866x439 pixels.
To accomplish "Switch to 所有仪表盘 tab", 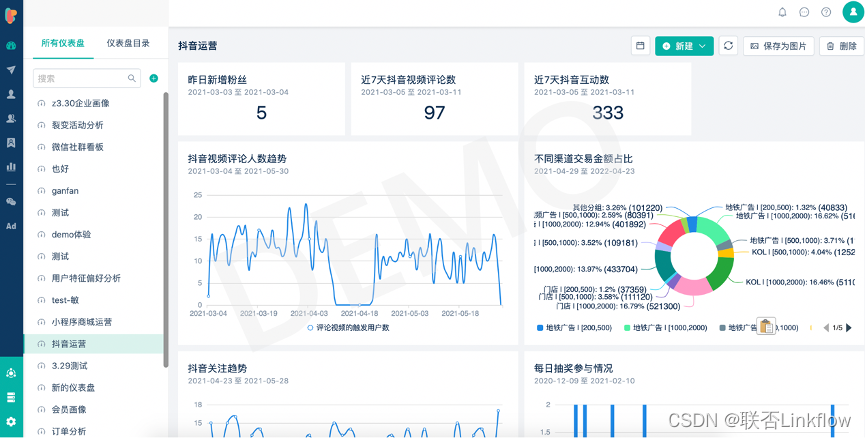I will click(62, 43).
